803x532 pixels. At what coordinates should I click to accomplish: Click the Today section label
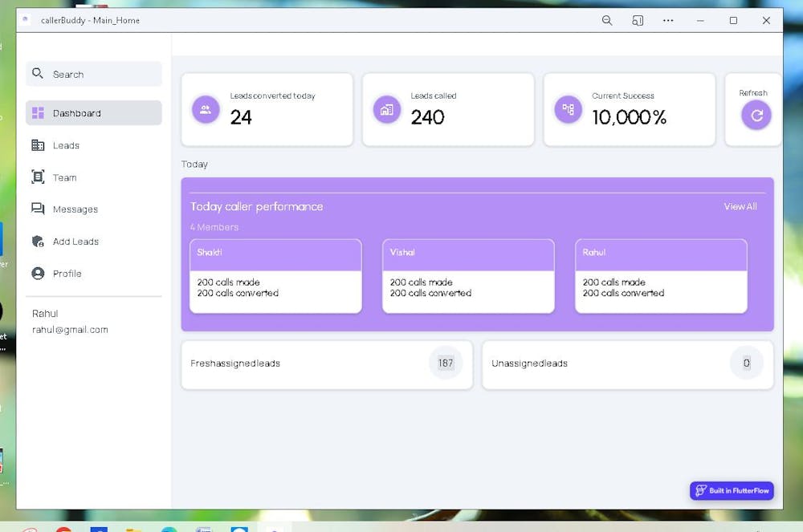pos(194,164)
